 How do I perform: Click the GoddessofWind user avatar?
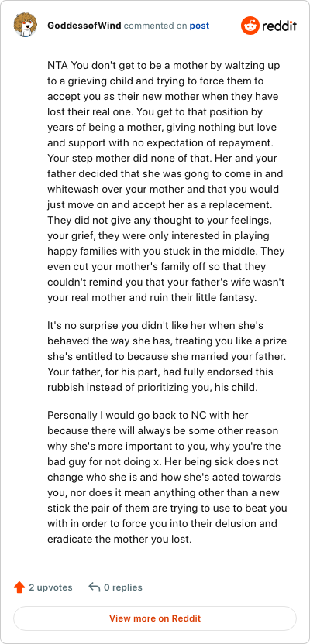tap(26, 25)
